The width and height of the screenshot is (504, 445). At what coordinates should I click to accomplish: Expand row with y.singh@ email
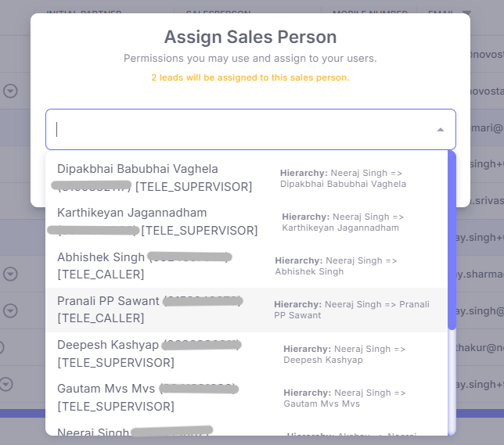[x=10, y=310]
